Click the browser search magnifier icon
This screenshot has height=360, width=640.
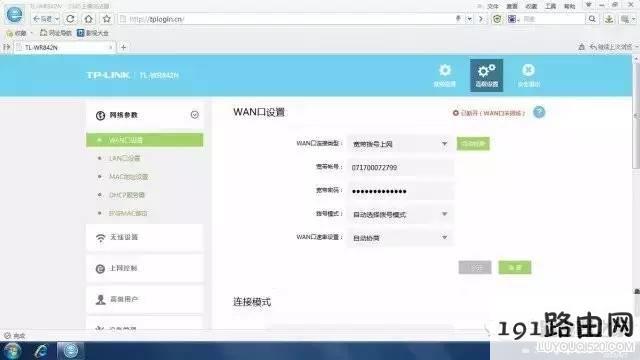pyautogui.click(x=592, y=19)
